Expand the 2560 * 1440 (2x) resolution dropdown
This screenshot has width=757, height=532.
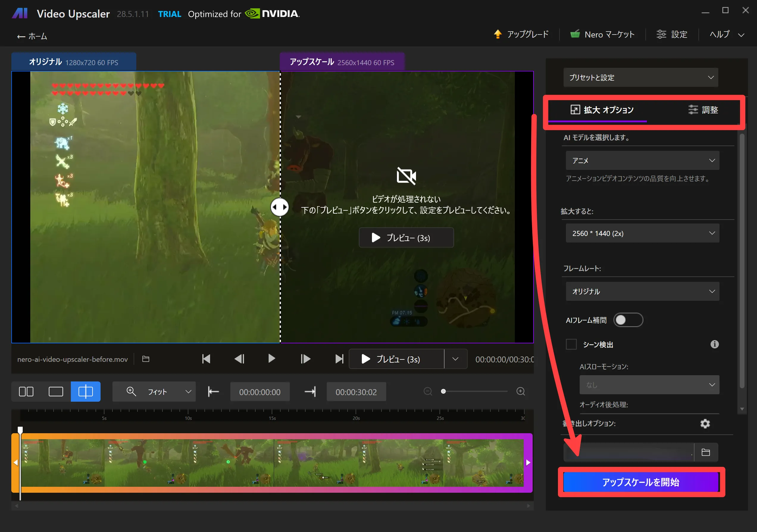coord(642,233)
